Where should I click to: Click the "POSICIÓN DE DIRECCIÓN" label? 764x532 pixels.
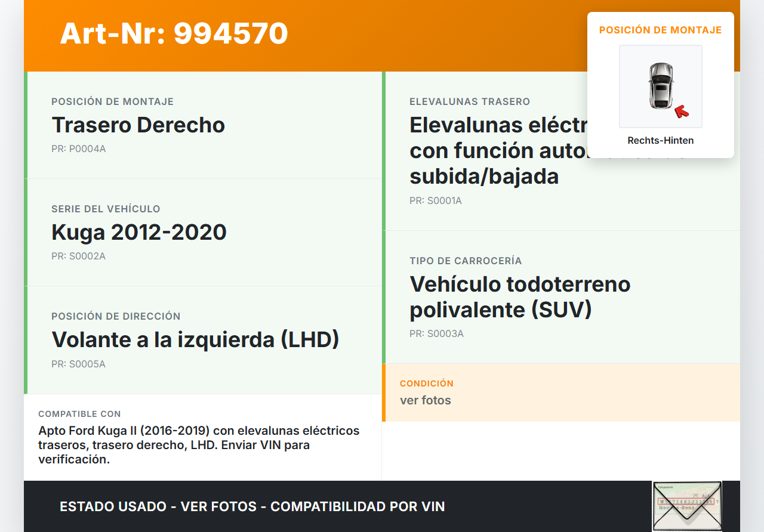coord(116,316)
